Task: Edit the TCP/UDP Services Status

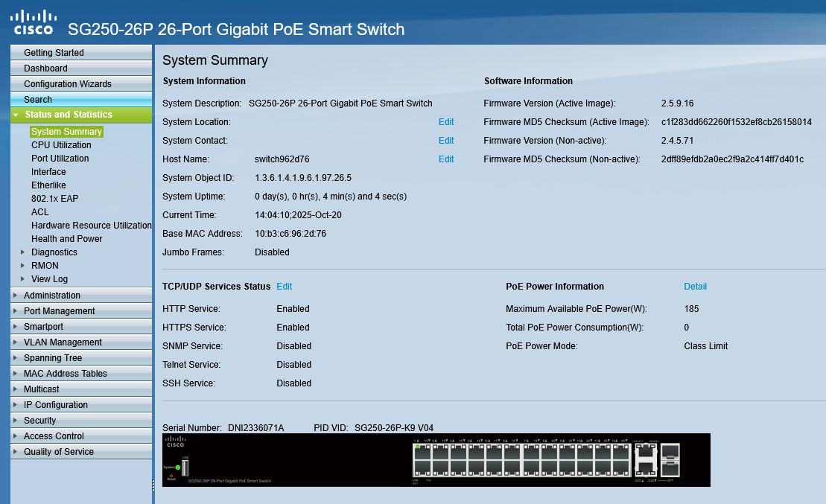Action: click(284, 287)
